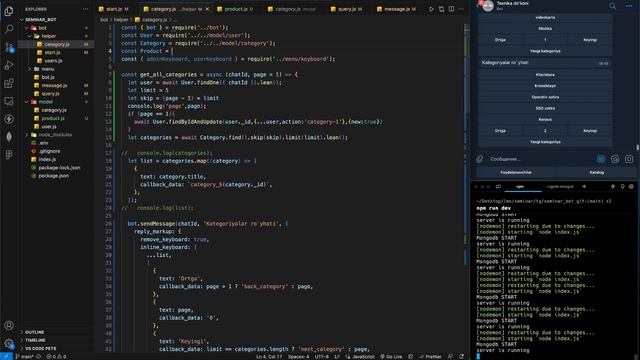Click the Operativ xotira inline button
This screenshot has width=640, height=360.
click(x=545, y=97)
